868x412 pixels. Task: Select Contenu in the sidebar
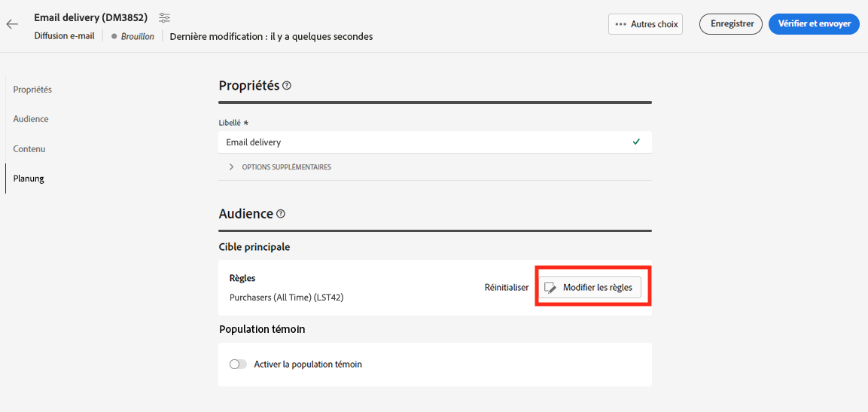click(x=29, y=149)
